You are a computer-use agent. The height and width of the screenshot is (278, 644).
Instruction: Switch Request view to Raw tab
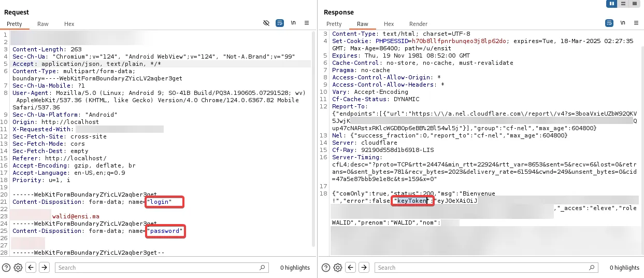tap(43, 24)
